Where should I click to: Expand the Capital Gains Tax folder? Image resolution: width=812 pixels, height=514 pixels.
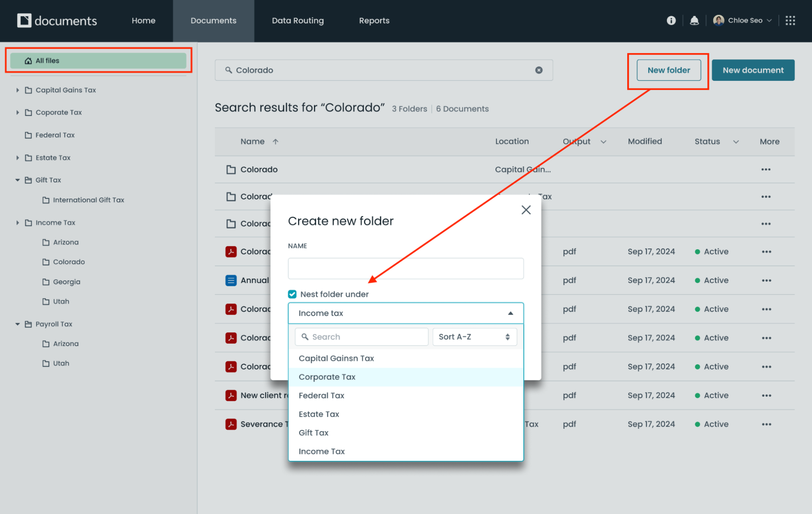tap(17, 90)
